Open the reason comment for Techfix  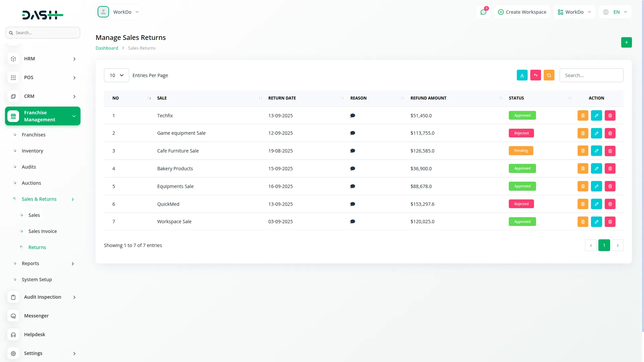pyautogui.click(x=353, y=116)
